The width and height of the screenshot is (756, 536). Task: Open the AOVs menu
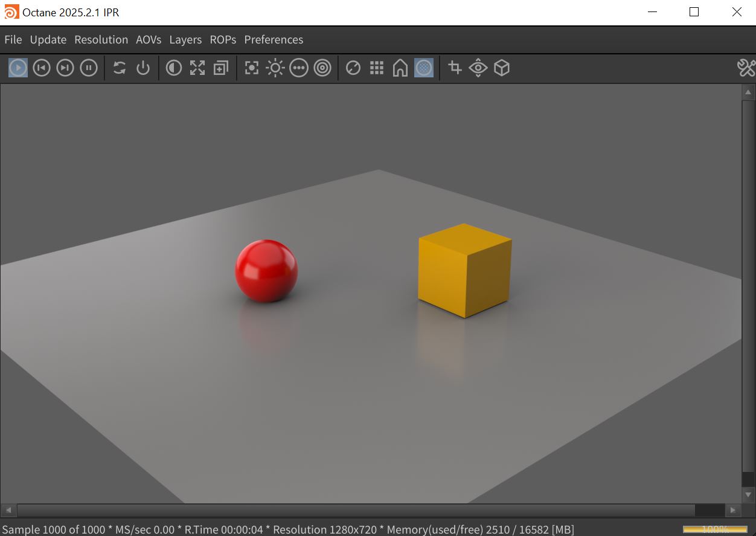tap(149, 40)
